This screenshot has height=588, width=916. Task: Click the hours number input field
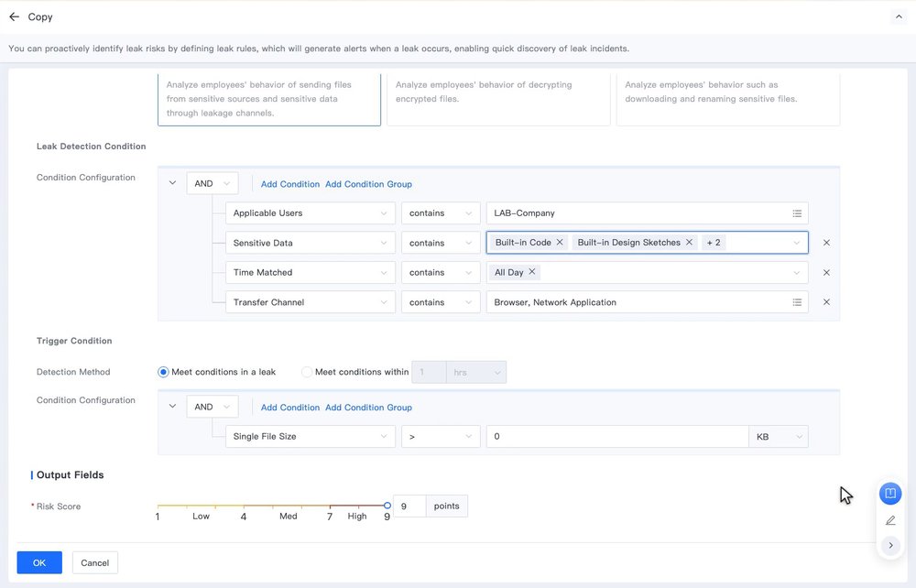pyautogui.click(x=429, y=373)
